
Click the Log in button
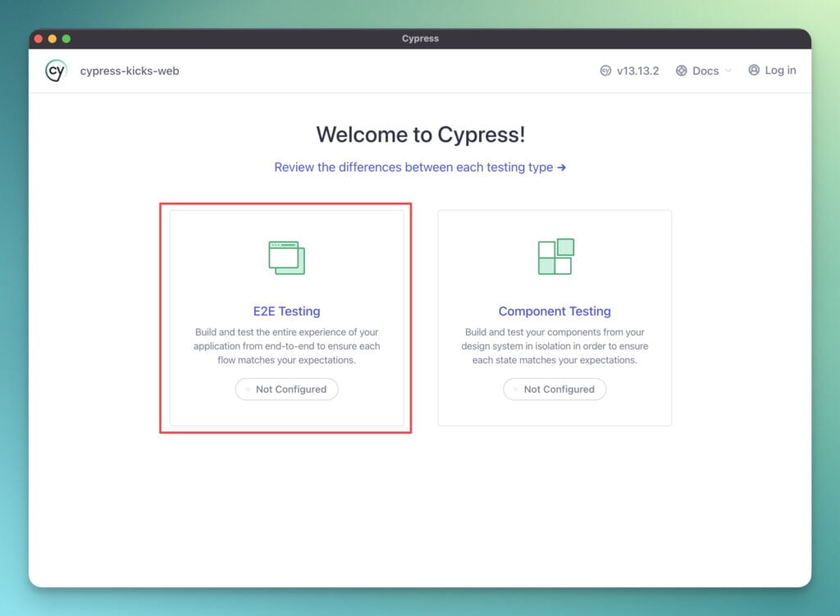point(772,71)
